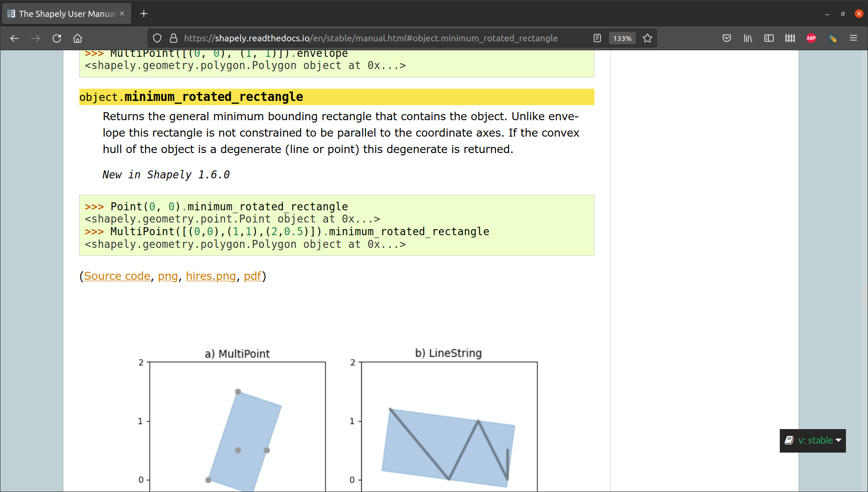Viewport: 868px width, 492px height.
Task: Restore the browser window size
Action: [843, 14]
